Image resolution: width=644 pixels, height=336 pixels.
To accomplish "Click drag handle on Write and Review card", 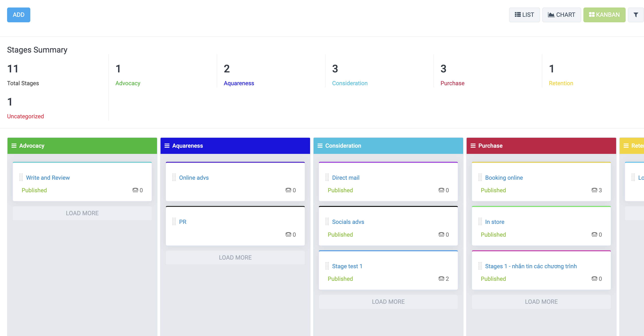I will pyautogui.click(x=21, y=177).
